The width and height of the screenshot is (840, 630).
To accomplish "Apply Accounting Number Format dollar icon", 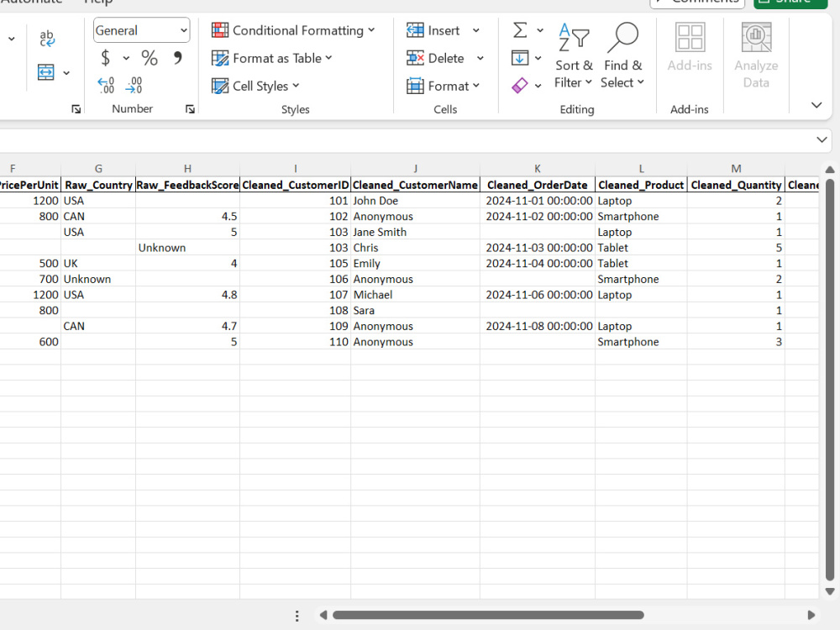I will 106,57.
